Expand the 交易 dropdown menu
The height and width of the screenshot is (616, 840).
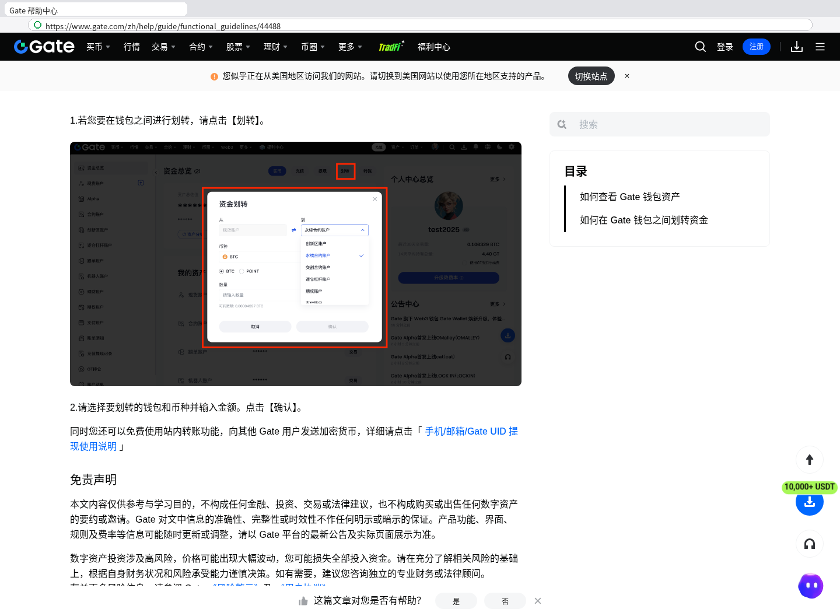click(163, 47)
